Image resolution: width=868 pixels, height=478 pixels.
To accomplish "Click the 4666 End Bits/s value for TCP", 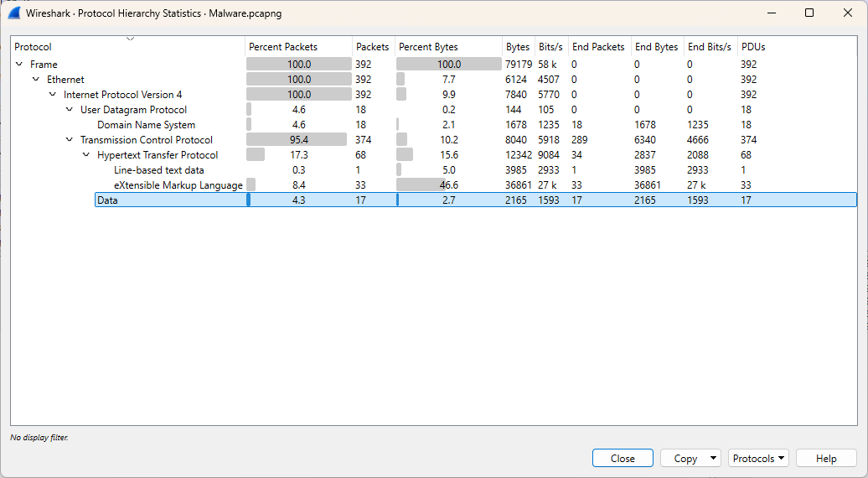I will [x=697, y=139].
